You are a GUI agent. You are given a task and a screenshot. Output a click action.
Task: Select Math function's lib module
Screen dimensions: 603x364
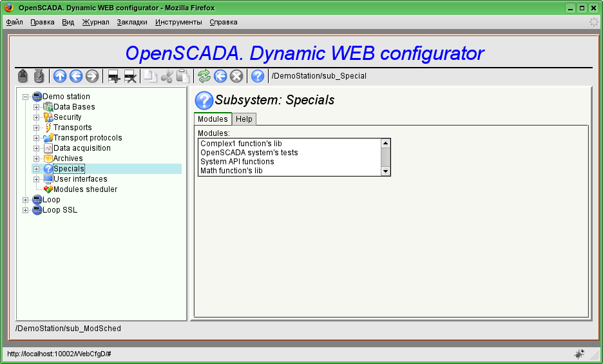289,171
